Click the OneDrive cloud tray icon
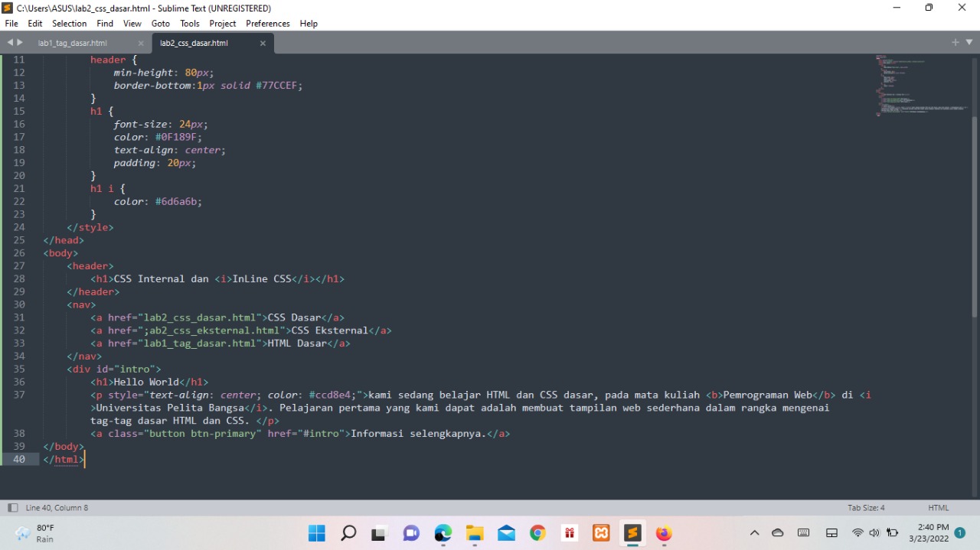The height and width of the screenshot is (550, 980). pos(778,533)
